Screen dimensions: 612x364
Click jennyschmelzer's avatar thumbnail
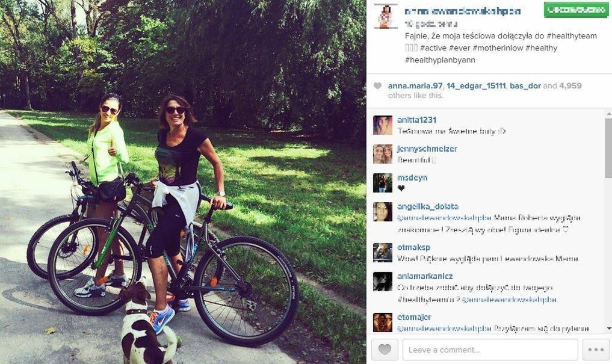coord(383,154)
